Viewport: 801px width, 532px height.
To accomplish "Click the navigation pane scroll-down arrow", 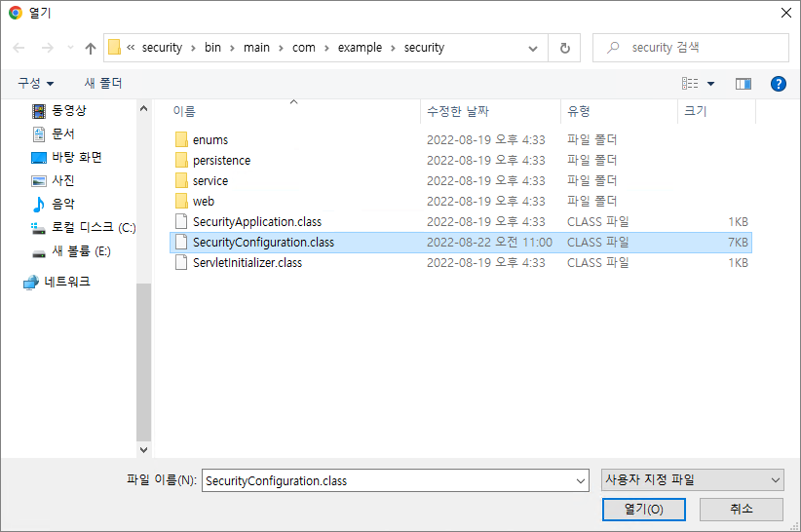I will click(x=143, y=450).
